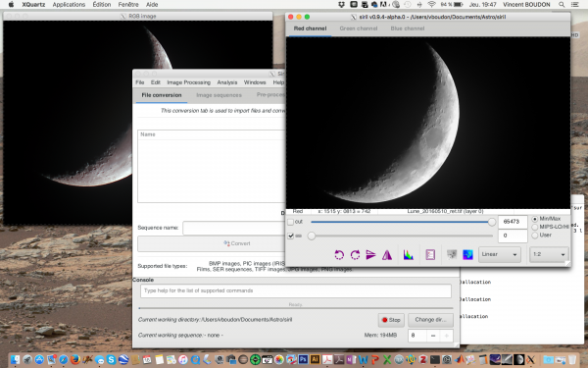
Task: Click Change dir... button
Action: point(430,320)
